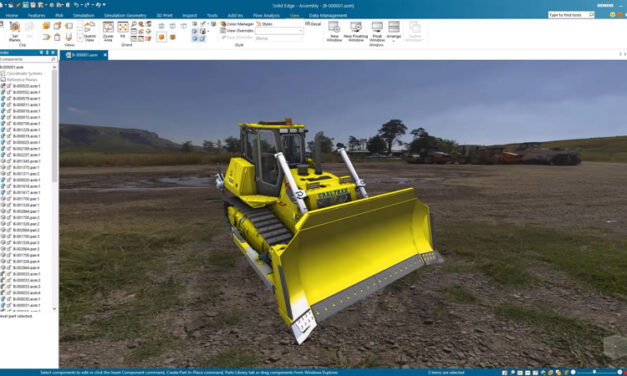Click the SIEMENS logo in title bar
Image resolution: width=627 pixels, height=376 pixels.
coord(605,6)
